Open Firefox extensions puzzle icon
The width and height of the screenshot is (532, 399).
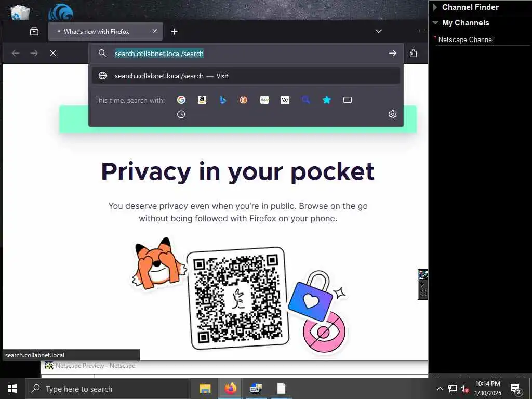[x=413, y=54]
